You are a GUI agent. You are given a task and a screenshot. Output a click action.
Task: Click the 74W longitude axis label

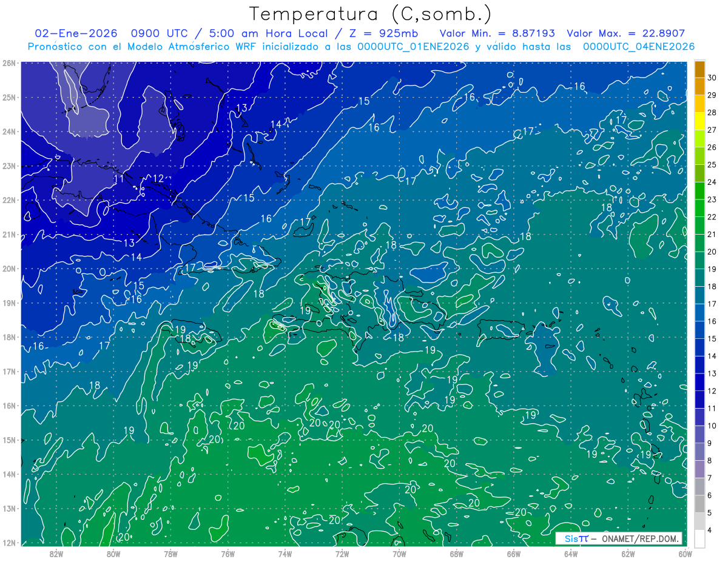(285, 554)
